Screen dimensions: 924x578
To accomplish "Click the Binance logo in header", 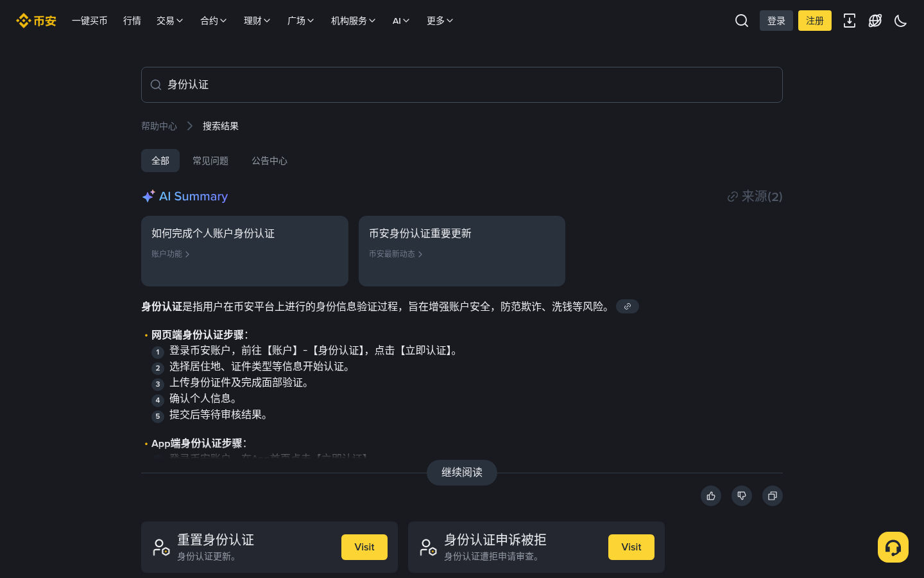I will pyautogui.click(x=36, y=21).
